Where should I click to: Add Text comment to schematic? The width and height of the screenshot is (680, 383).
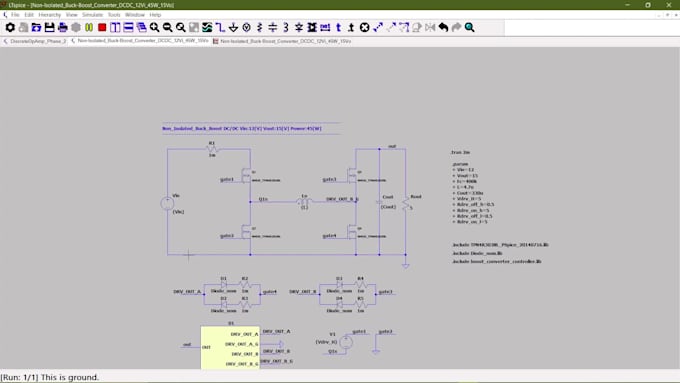coord(338,27)
